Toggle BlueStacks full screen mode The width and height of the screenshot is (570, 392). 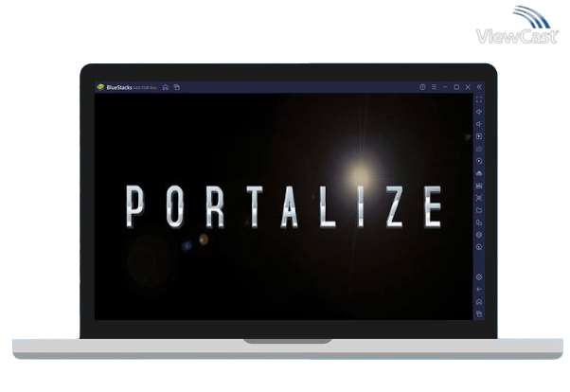tap(479, 99)
